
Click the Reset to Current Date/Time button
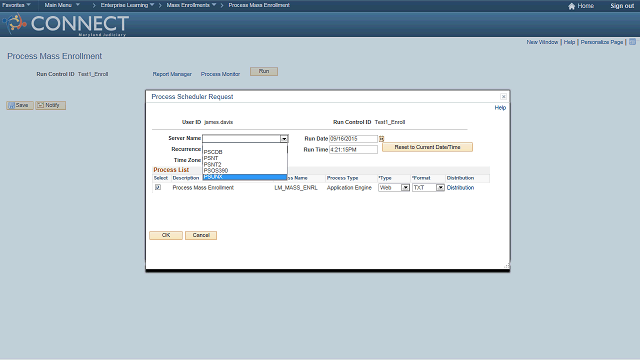coord(427,147)
